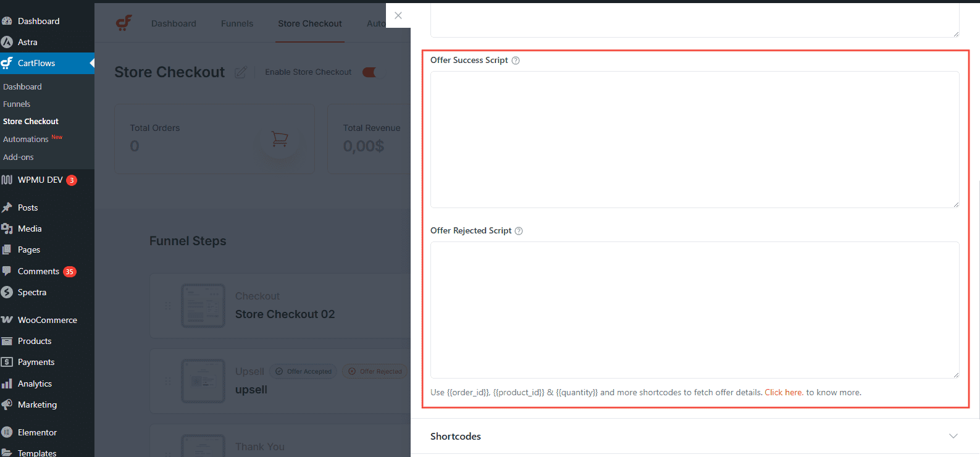Image resolution: width=980 pixels, height=457 pixels.
Task: Click the 'Thank You' step label
Action: [260, 447]
